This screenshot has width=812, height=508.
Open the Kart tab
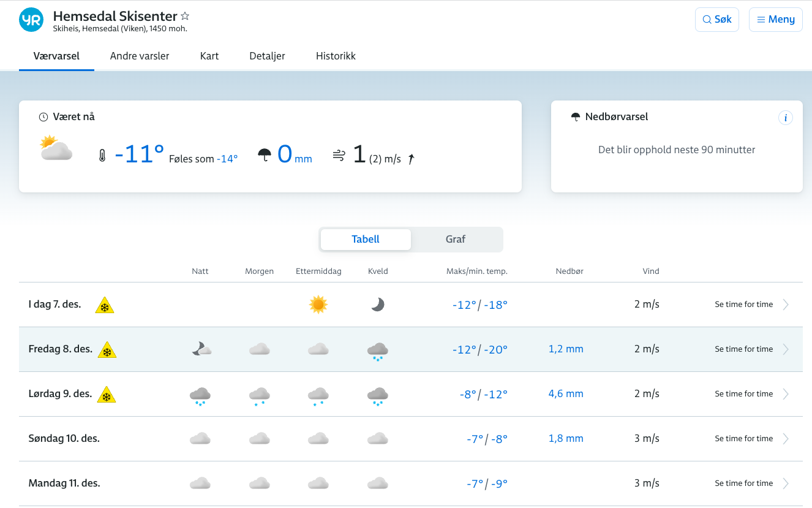point(209,56)
